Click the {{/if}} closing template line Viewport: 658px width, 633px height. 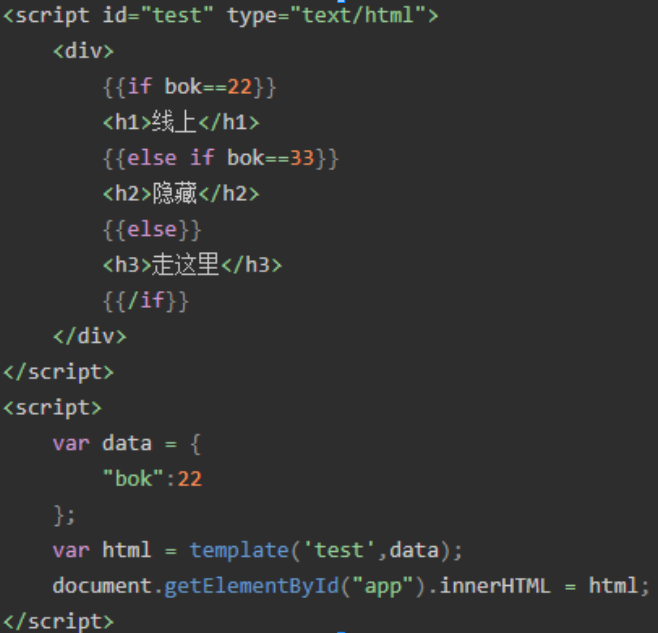[x=146, y=301]
